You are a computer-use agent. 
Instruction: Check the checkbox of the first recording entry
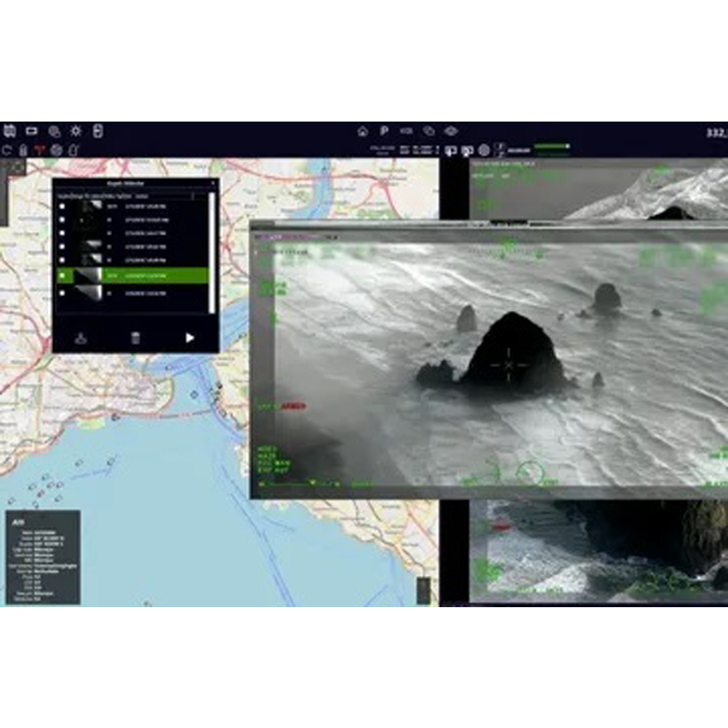click(63, 206)
